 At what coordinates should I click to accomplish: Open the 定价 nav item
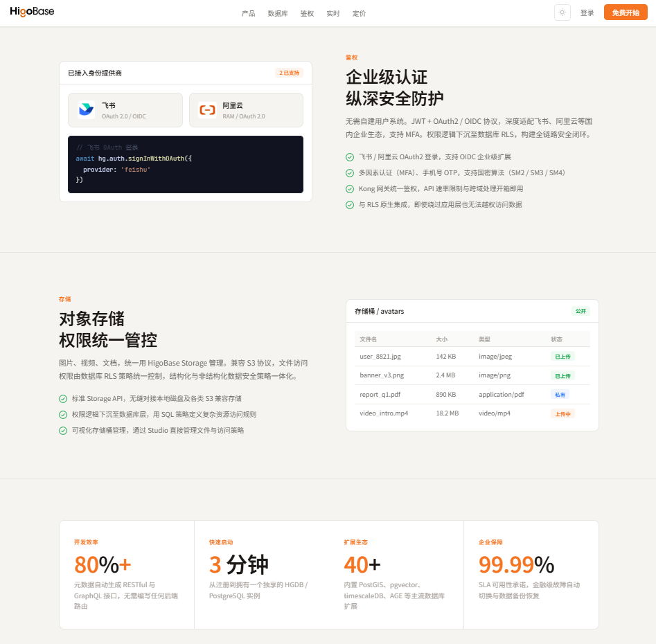pyautogui.click(x=359, y=13)
